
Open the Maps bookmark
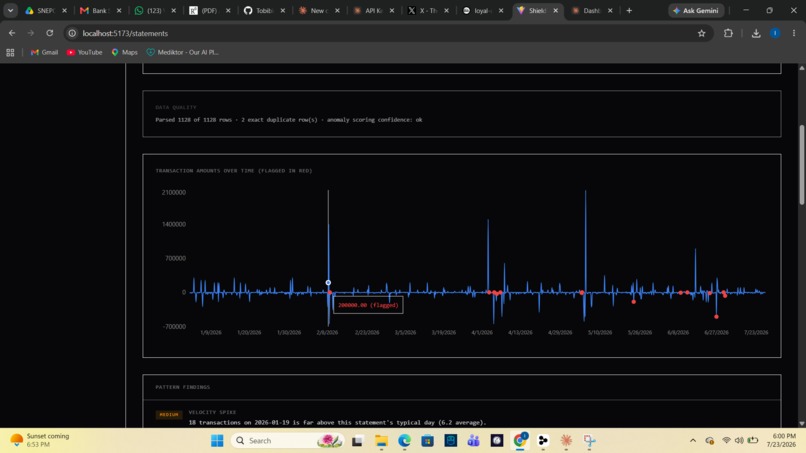click(124, 52)
